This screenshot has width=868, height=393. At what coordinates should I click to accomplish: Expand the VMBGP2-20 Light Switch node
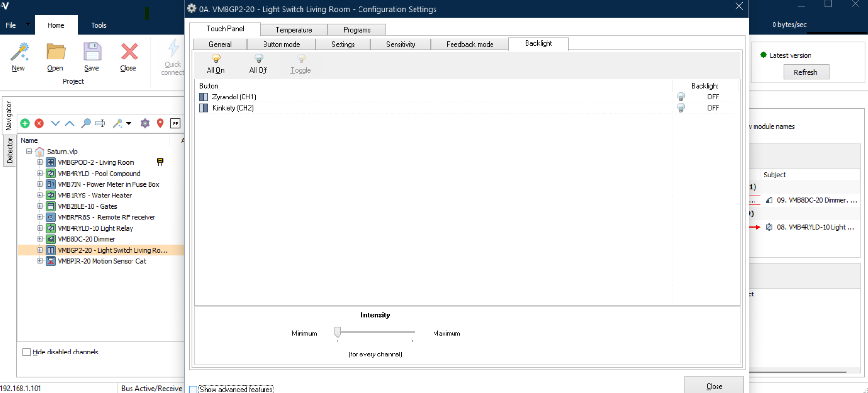(40, 250)
